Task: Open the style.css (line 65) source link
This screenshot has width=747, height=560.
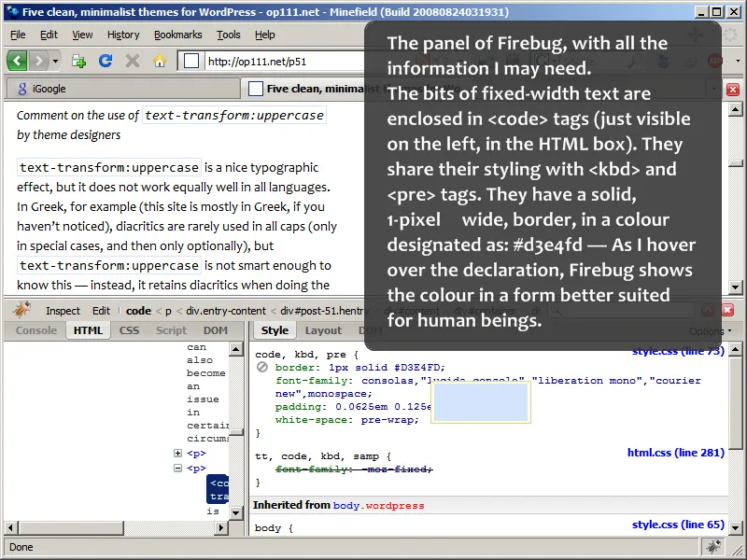Action: click(x=678, y=525)
